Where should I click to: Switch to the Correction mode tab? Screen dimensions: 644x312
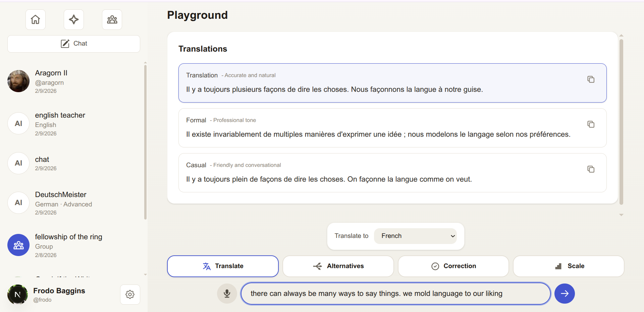pyautogui.click(x=453, y=266)
